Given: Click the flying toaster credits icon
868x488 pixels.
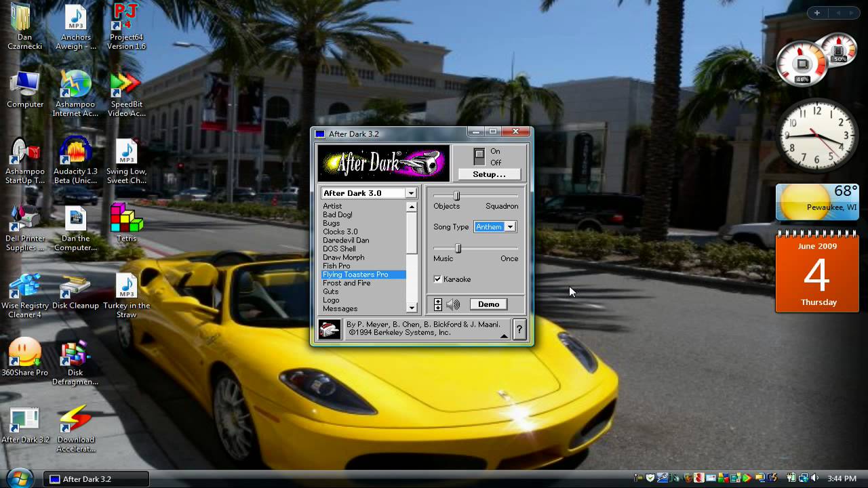Looking at the screenshot, I should (330, 330).
